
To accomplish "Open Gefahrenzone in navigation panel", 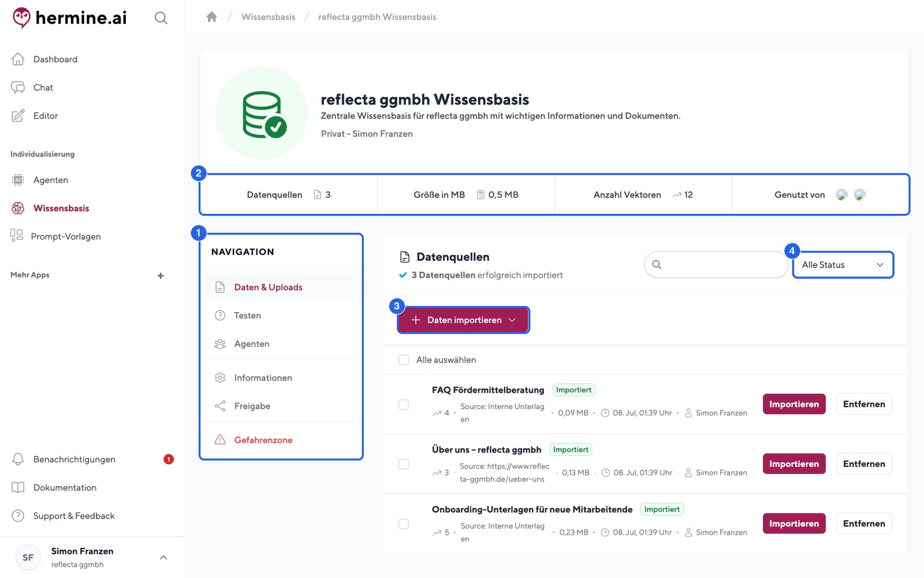I will point(281,440).
